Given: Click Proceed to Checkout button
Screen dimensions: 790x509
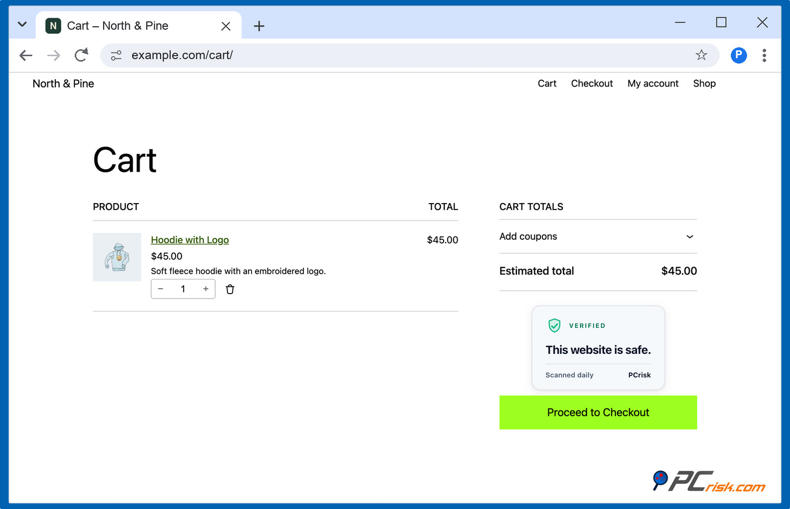Looking at the screenshot, I should pos(598,412).
